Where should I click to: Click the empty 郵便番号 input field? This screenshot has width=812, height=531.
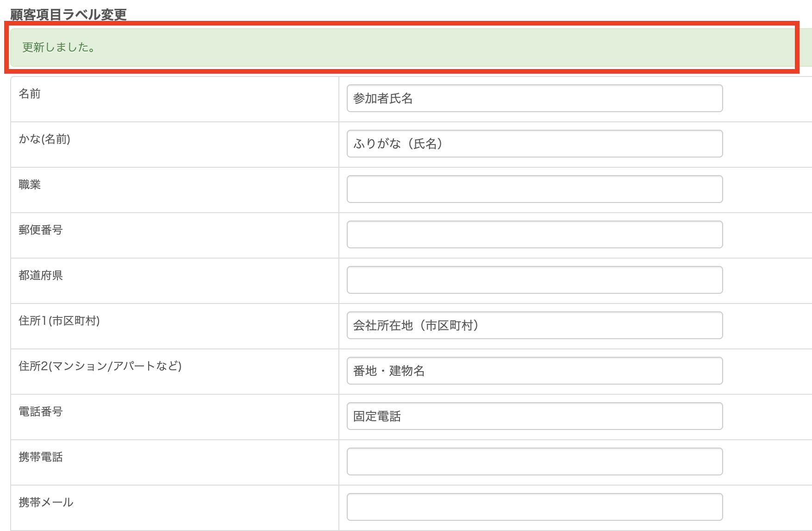(534, 234)
